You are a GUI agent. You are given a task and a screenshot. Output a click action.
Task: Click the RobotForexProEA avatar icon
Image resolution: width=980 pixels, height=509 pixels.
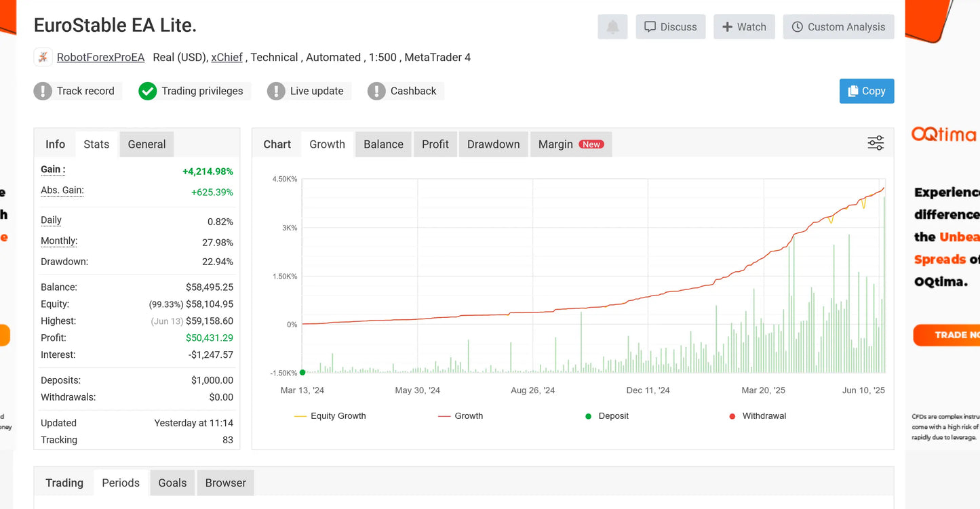pos(43,58)
